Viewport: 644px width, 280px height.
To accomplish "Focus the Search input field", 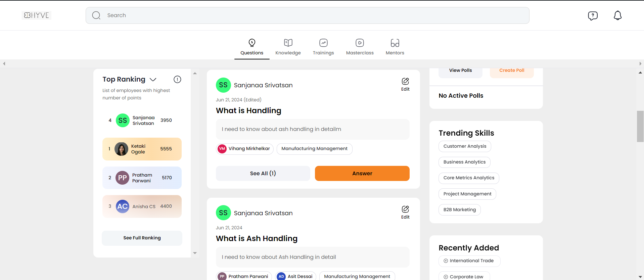I will pyautogui.click(x=307, y=15).
